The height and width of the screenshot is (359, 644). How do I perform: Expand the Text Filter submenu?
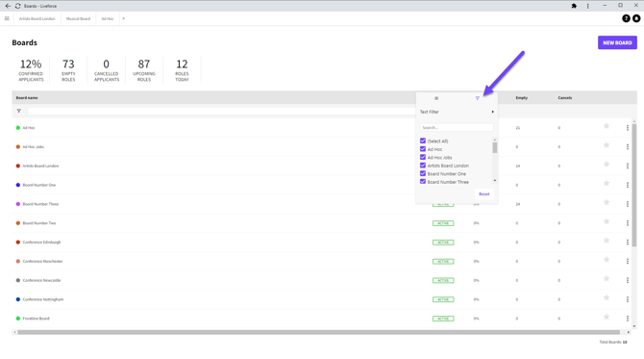point(457,112)
